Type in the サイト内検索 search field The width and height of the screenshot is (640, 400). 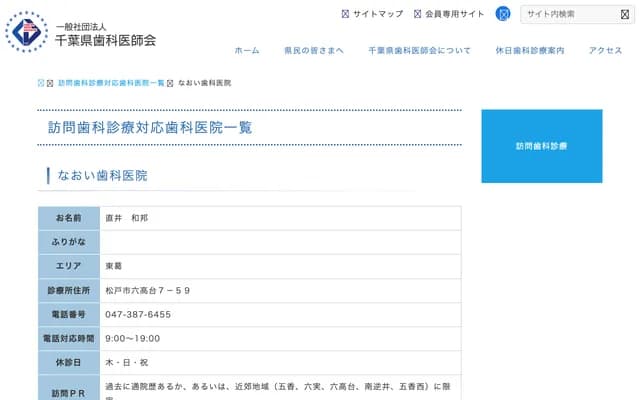coord(568,14)
